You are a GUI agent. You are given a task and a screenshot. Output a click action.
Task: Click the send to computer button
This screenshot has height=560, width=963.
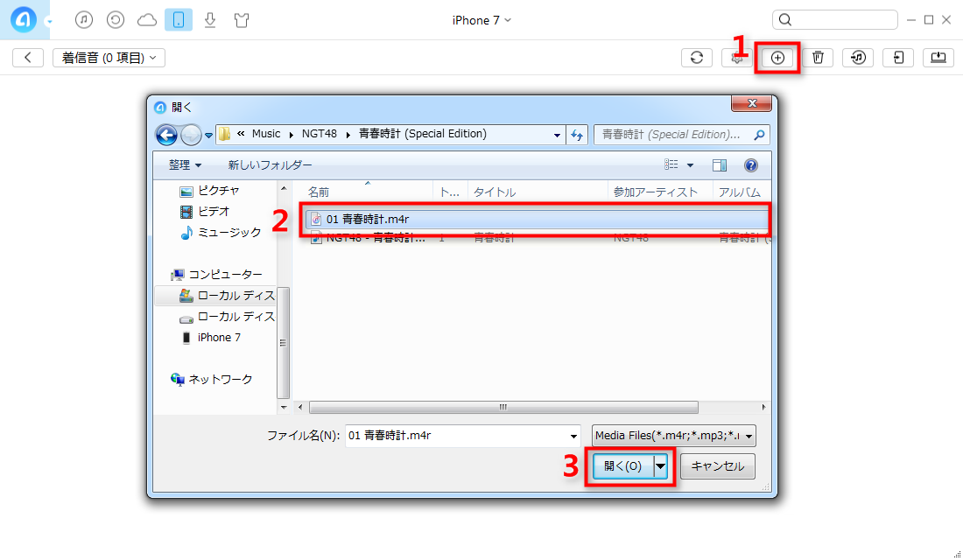click(x=938, y=58)
